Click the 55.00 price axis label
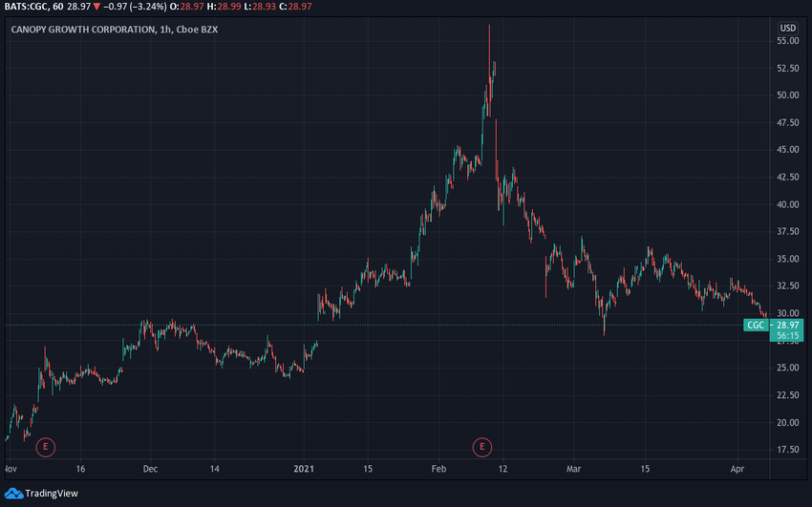Viewport: 812px width, 507px height. coord(788,41)
